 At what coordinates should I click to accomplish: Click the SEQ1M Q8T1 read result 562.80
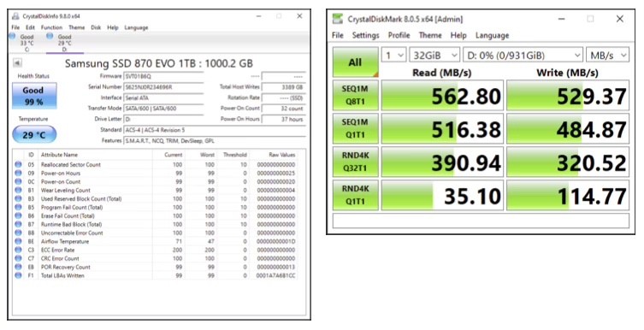442,95
